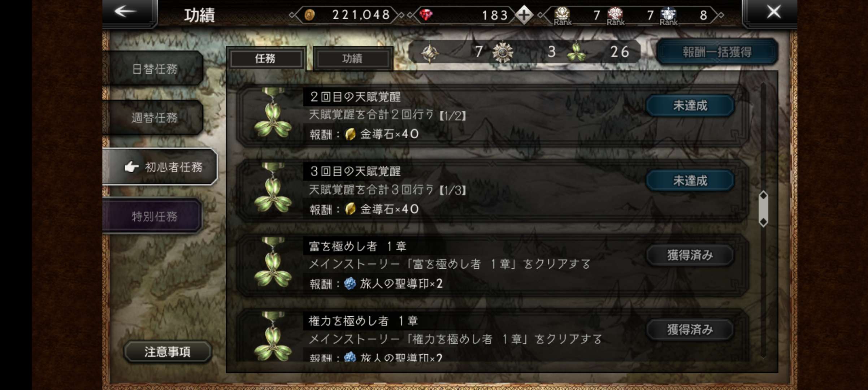The image size is (868, 390).
Task: Claim all rewards with 報酬一括獲得
Action: tap(717, 52)
